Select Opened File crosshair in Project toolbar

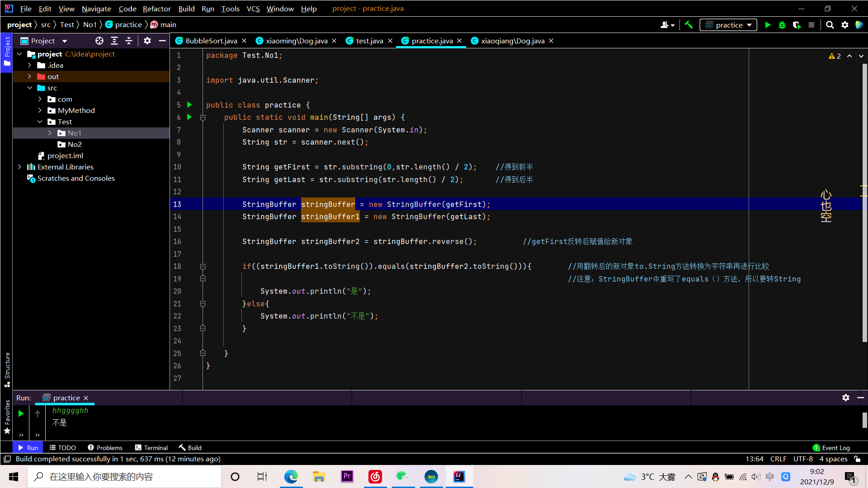tap(99, 41)
